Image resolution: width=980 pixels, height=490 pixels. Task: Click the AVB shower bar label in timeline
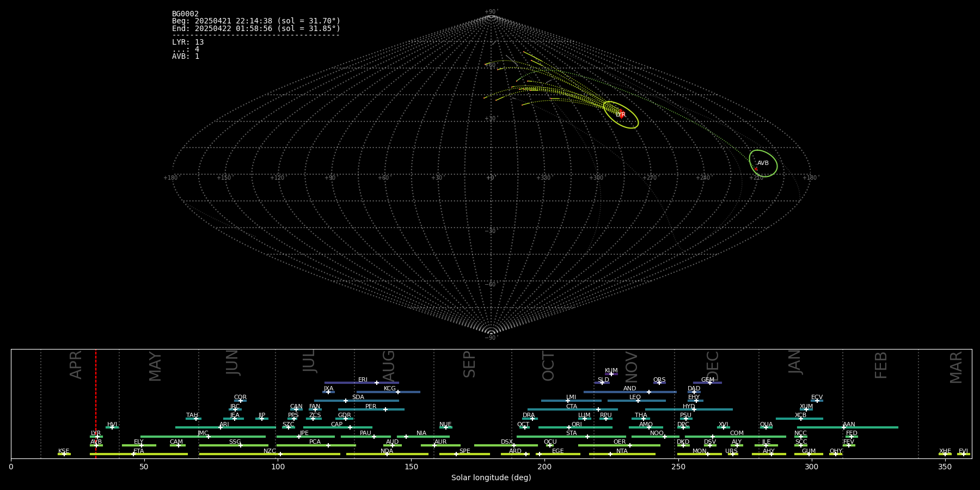(96, 442)
